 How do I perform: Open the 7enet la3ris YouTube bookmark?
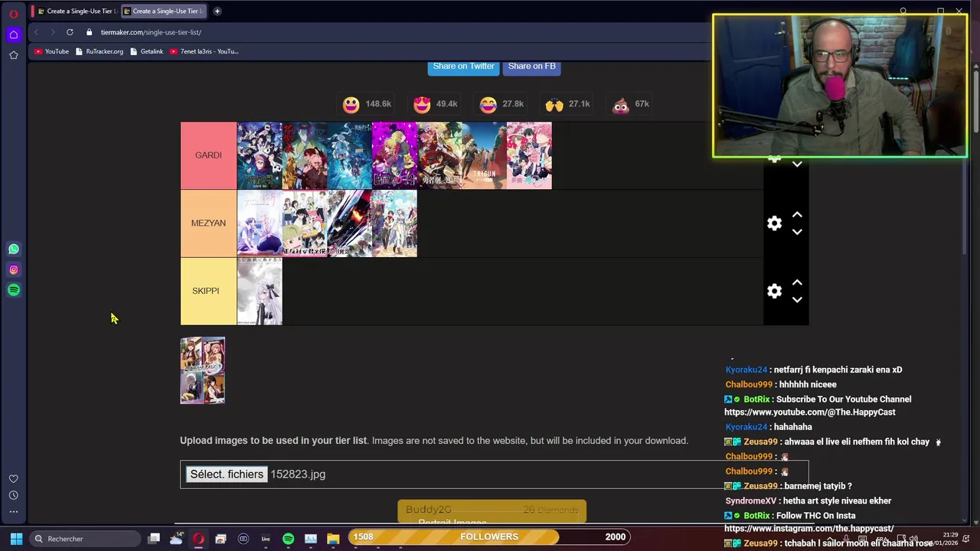(x=204, y=51)
